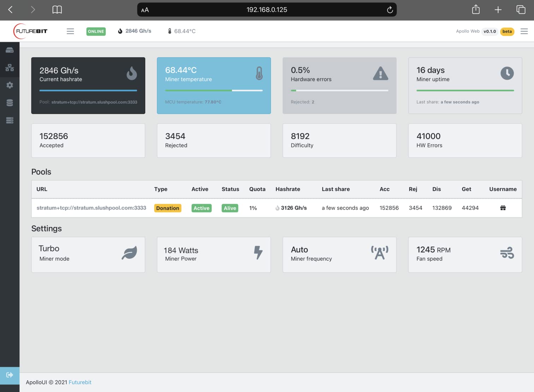Toggle the left sidebar hamburger menu
Viewport: 534px width, 392px height.
tap(70, 31)
